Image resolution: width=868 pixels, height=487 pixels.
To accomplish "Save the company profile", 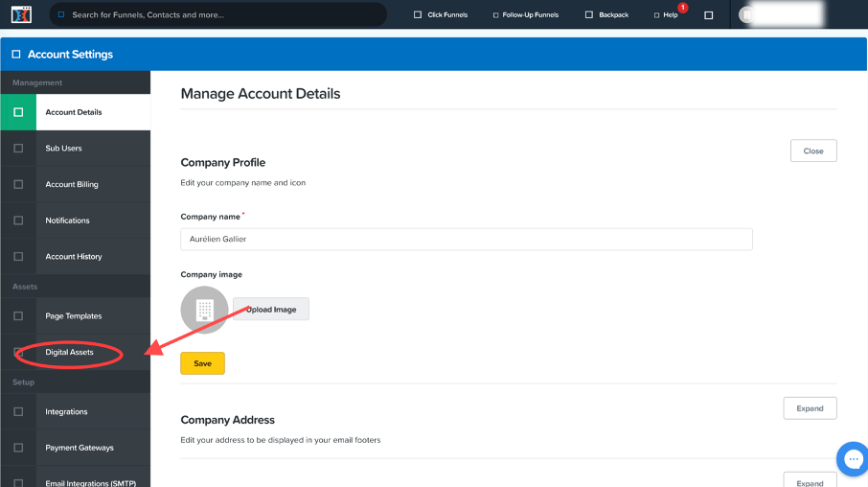I will tap(202, 363).
